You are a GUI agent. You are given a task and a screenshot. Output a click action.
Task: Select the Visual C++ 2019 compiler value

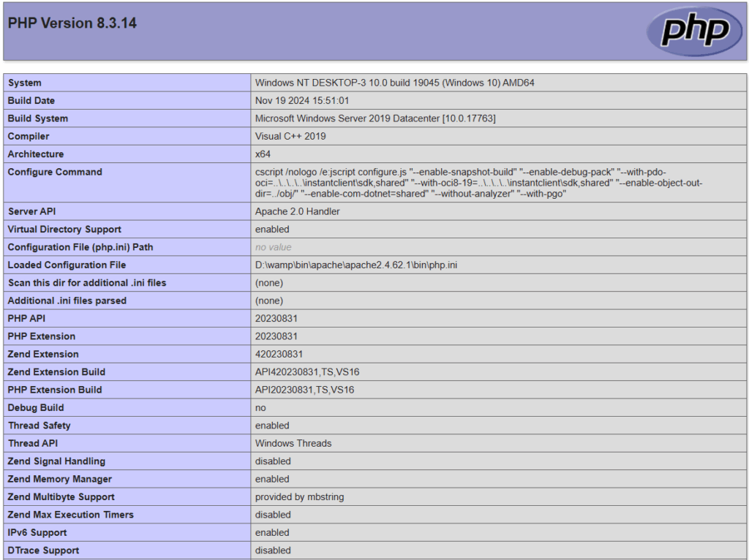(x=290, y=136)
